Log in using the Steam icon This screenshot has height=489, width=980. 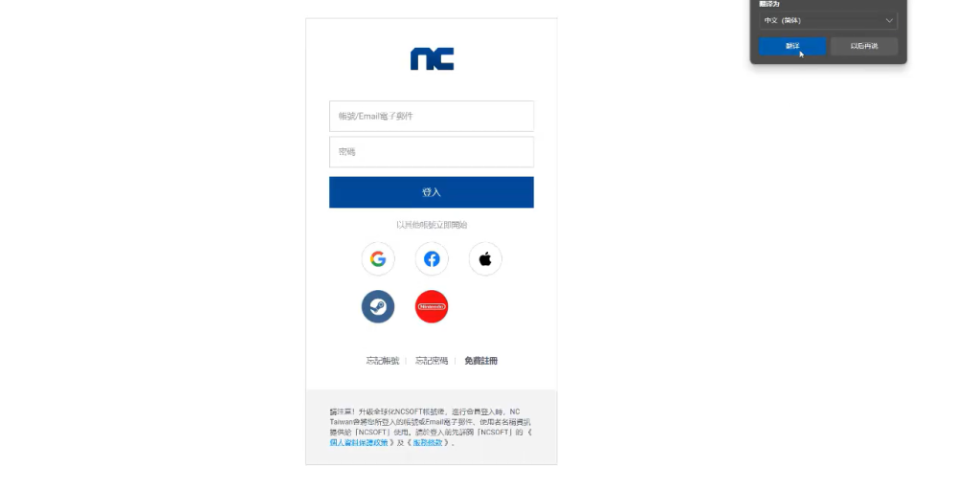[x=377, y=306]
